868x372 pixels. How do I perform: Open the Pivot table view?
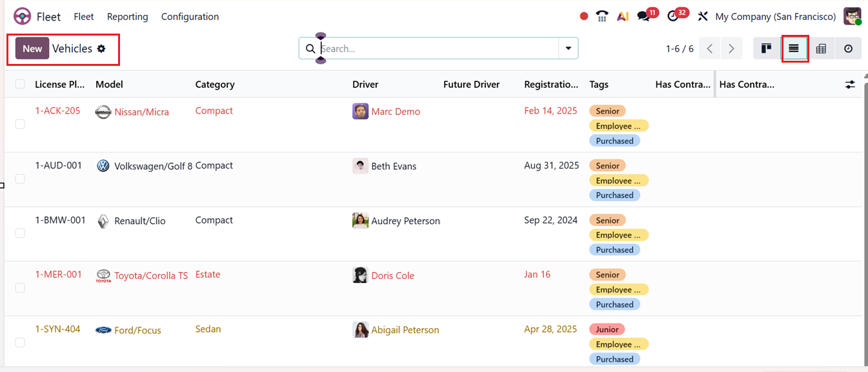point(821,48)
